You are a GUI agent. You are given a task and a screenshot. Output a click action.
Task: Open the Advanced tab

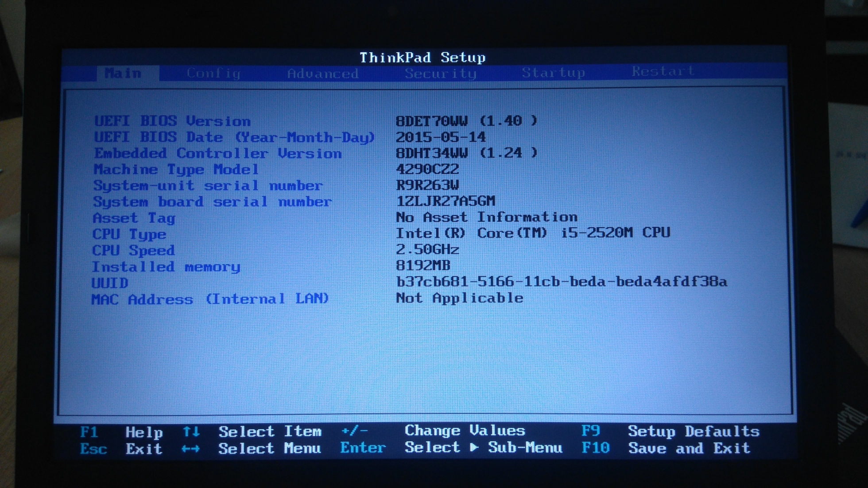pos(323,74)
